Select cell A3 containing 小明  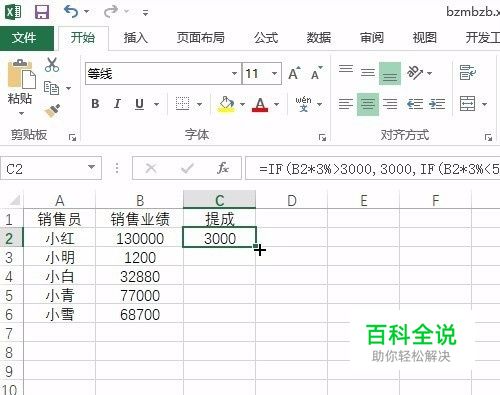click(x=60, y=257)
